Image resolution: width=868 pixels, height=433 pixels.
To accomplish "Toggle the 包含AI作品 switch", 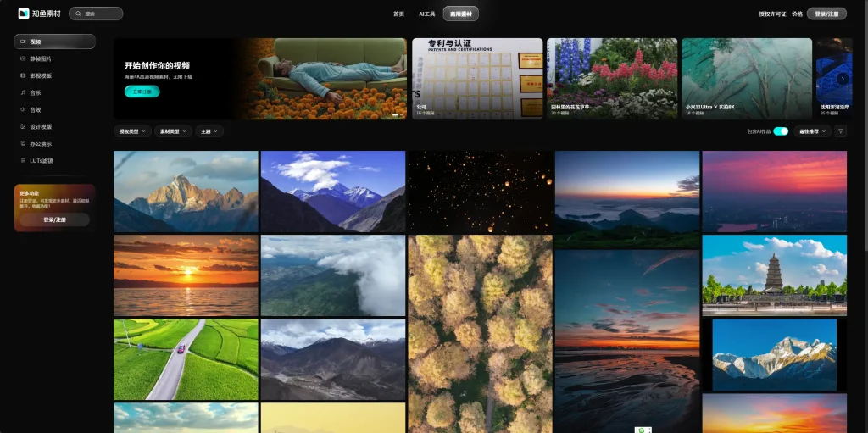I will tap(781, 131).
